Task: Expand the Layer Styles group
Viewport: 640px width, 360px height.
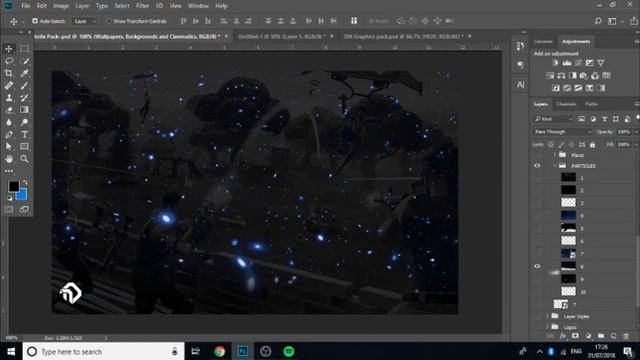Action: coord(547,316)
